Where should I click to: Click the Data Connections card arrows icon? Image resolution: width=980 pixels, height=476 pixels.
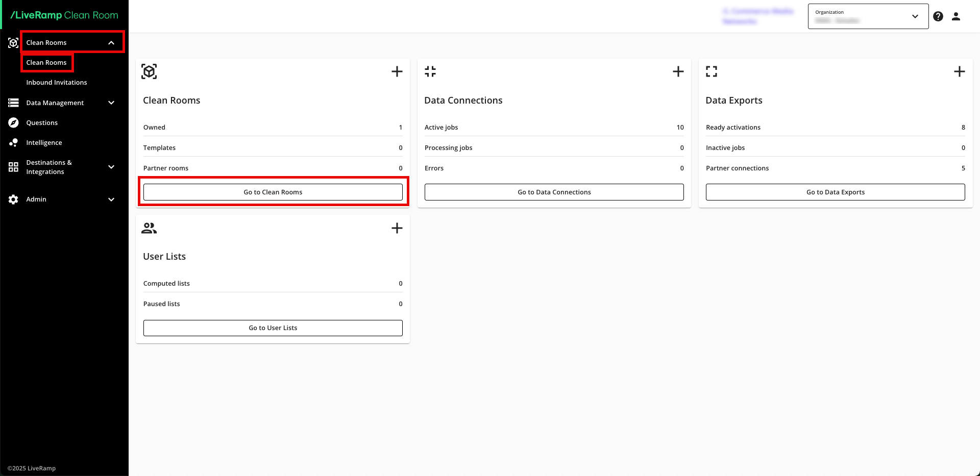[x=430, y=71]
